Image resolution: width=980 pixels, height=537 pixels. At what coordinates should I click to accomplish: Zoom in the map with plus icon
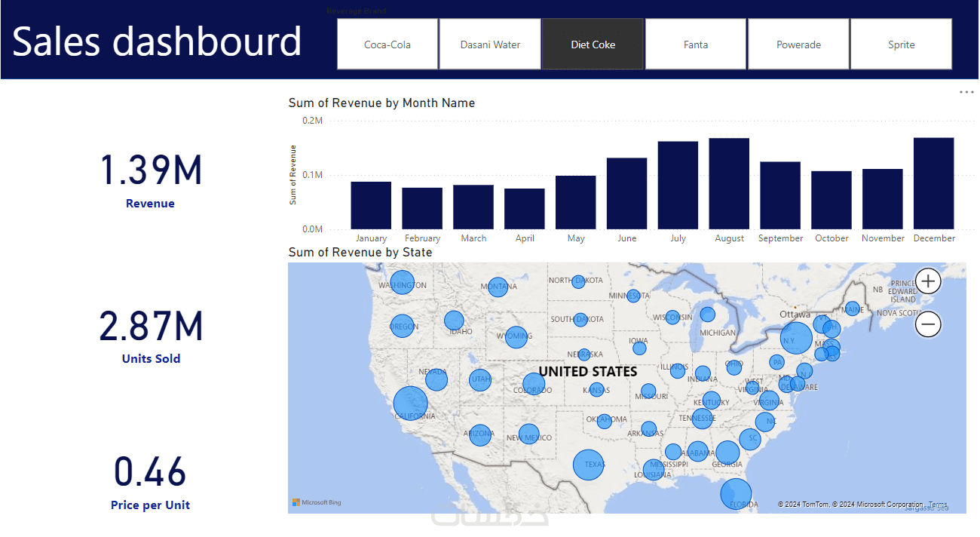click(x=928, y=282)
